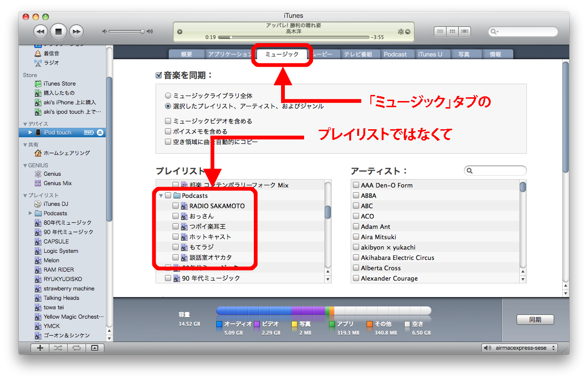Open the YMCK playlist in the sidebar

(52, 326)
